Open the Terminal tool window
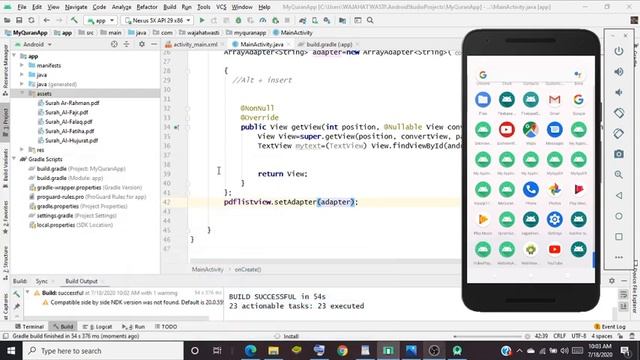 click(x=29, y=327)
